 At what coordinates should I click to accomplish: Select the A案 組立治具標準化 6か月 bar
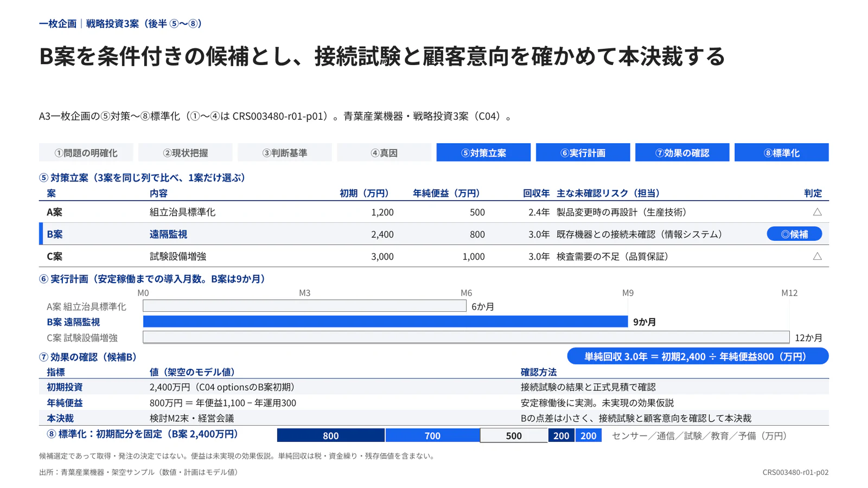tap(304, 306)
